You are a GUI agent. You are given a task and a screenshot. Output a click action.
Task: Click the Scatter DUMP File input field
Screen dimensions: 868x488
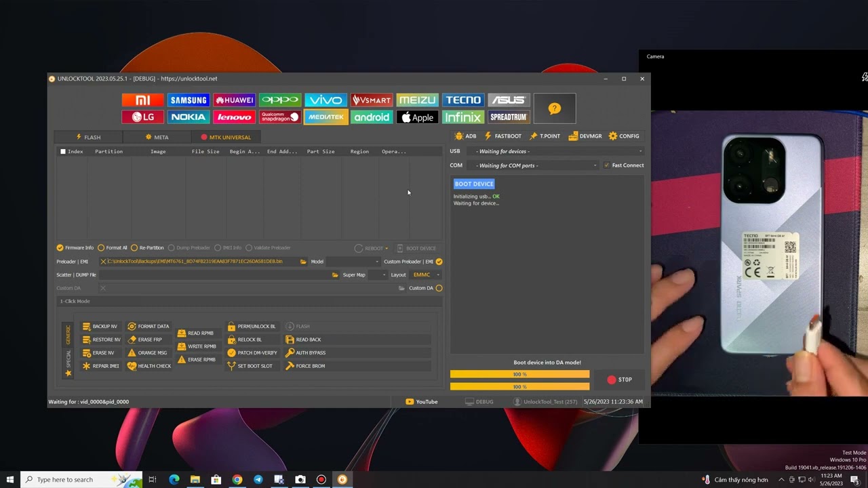click(x=214, y=275)
